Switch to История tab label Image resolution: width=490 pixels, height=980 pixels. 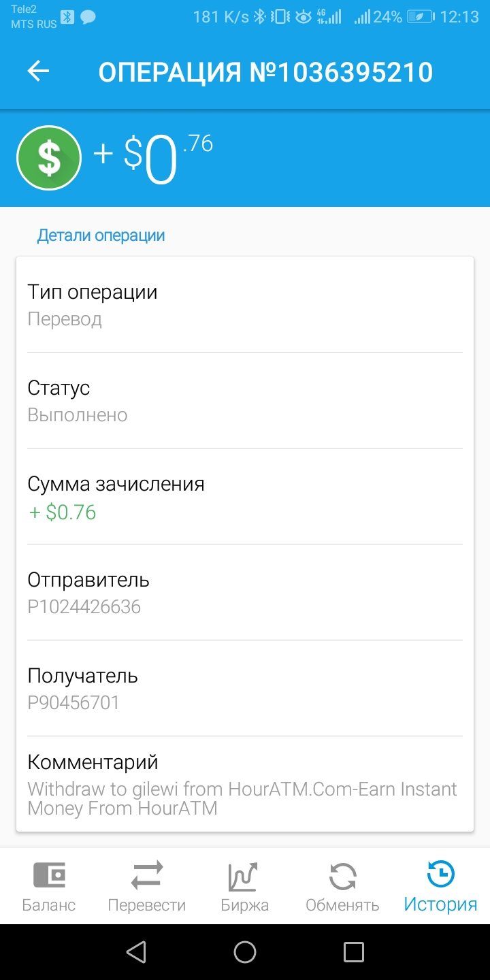pyautogui.click(x=440, y=904)
